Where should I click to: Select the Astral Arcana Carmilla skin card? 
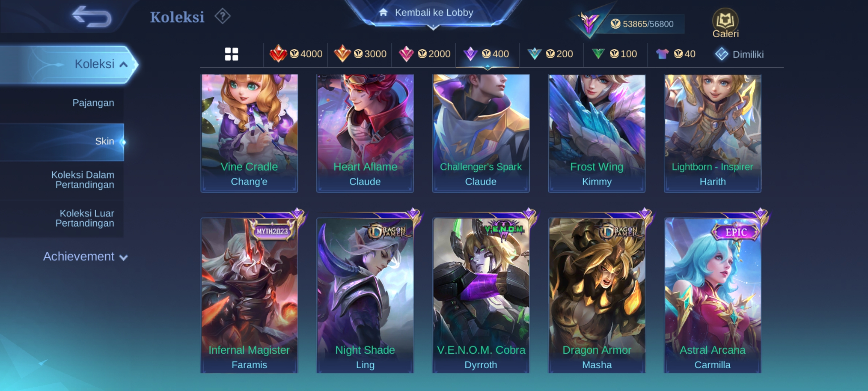712,295
